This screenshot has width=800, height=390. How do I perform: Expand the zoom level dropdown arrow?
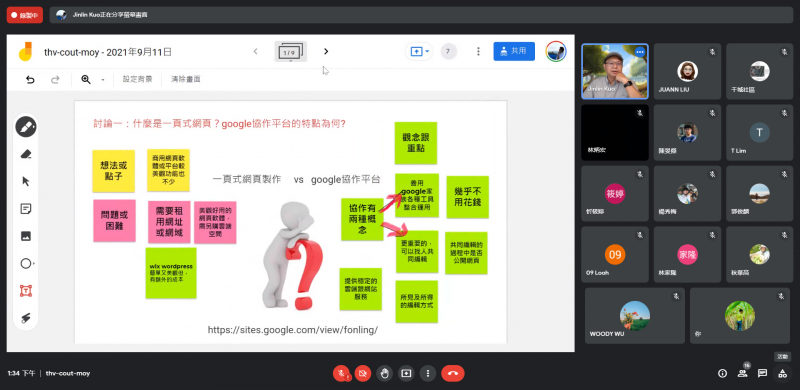pyautogui.click(x=103, y=80)
